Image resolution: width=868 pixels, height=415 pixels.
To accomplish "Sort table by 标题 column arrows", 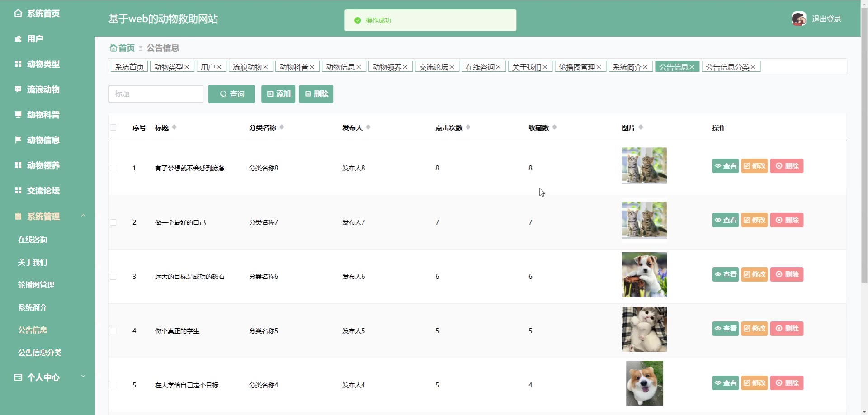I will [174, 127].
